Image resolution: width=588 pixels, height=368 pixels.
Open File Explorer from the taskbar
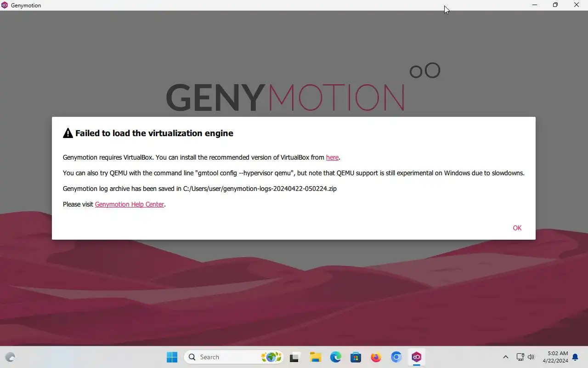click(315, 357)
